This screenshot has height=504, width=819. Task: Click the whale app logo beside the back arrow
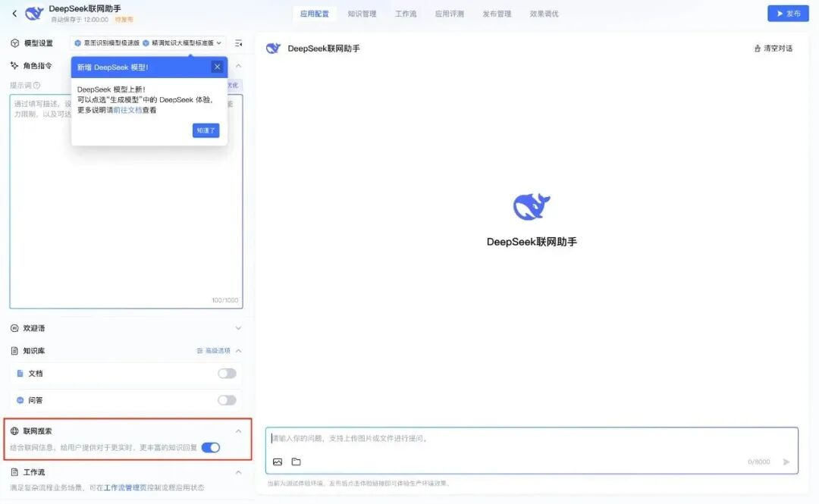(x=34, y=14)
